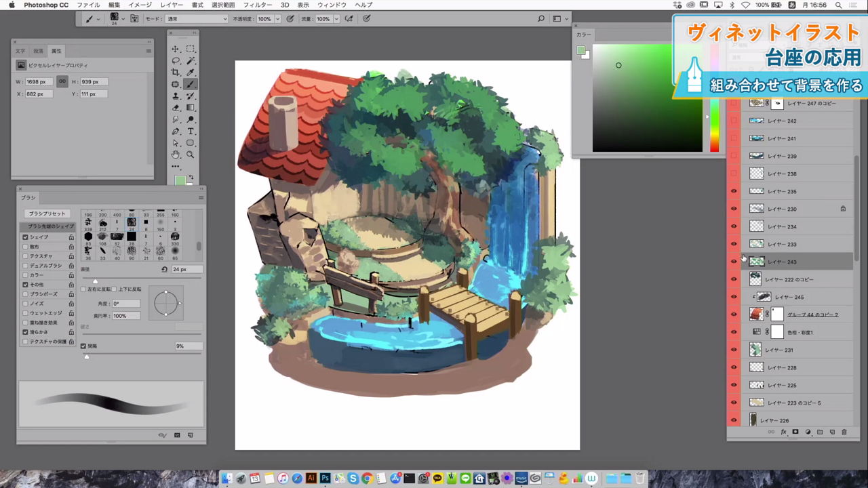The width and height of the screenshot is (868, 488).
Task: Open the 不透明度 opacity dropdown arrow
Action: click(x=278, y=19)
